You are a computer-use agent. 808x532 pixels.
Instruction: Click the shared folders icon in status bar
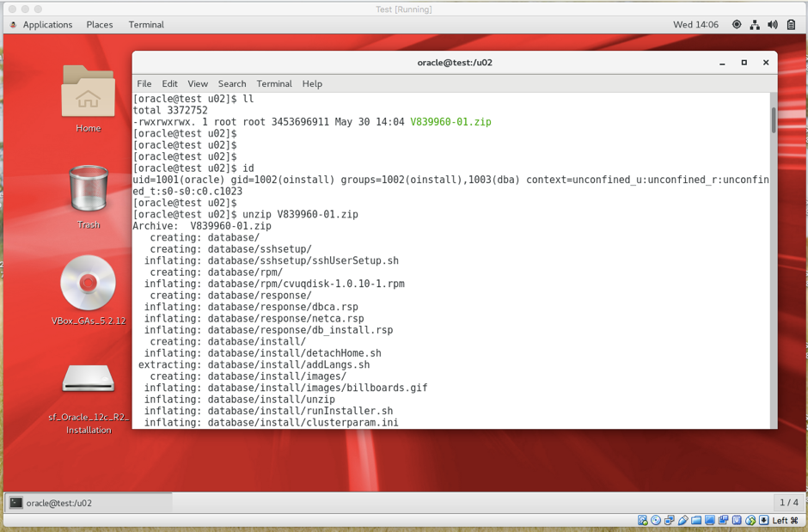point(696,520)
